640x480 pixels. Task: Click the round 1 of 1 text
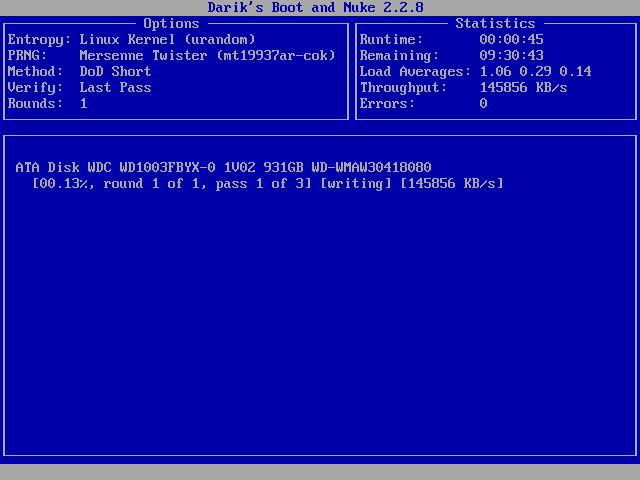[x=151, y=184]
